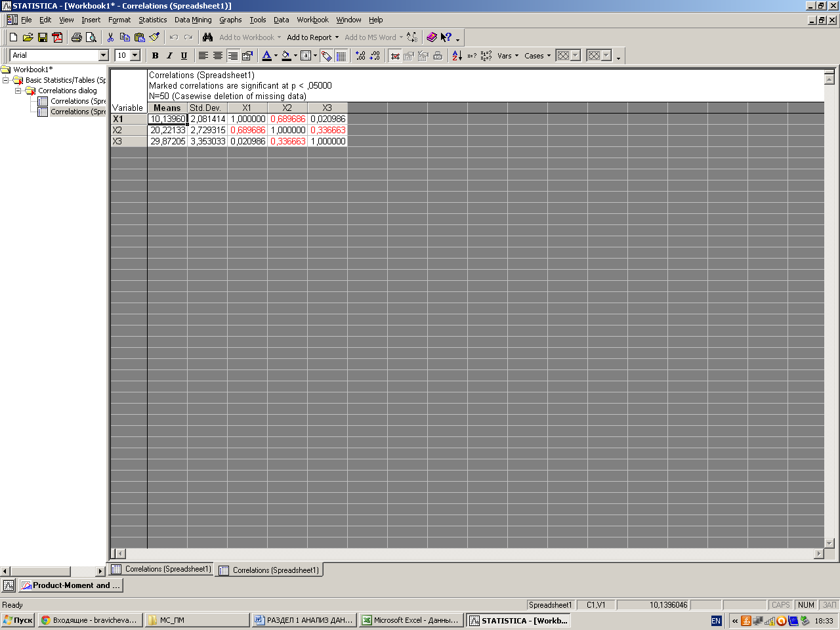Align cell text left

point(203,56)
